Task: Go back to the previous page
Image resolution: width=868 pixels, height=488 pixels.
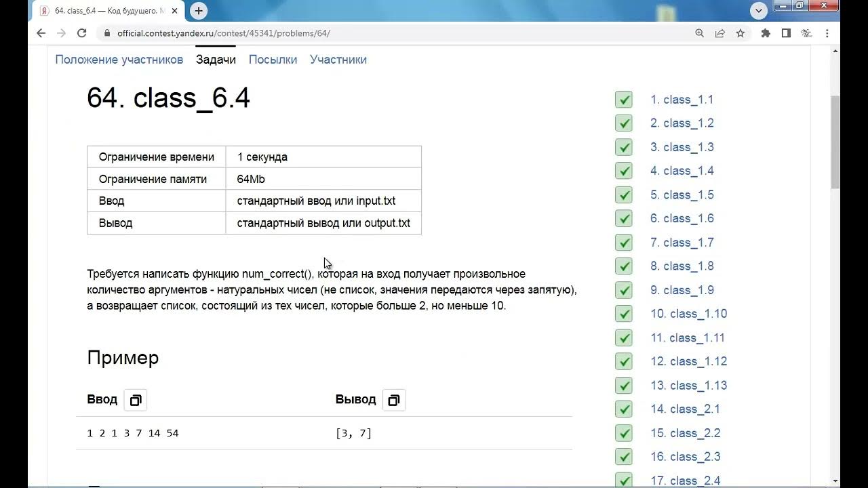Action: 41,33
